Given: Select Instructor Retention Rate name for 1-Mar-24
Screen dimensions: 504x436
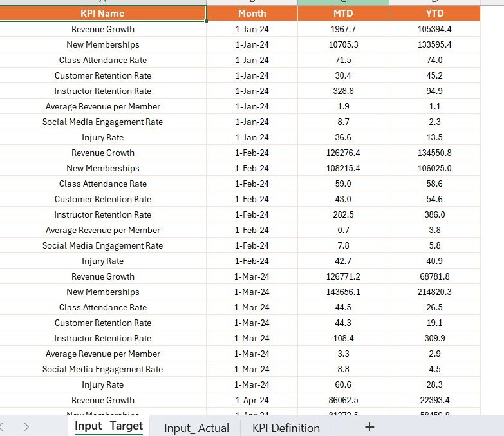Looking at the screenshot, I should coord(102,337).
